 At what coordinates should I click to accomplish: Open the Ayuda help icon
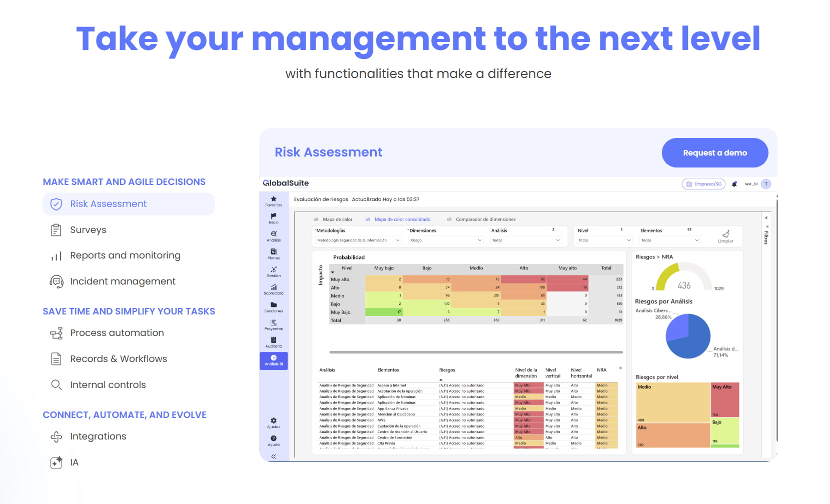(x=274, y=440)
